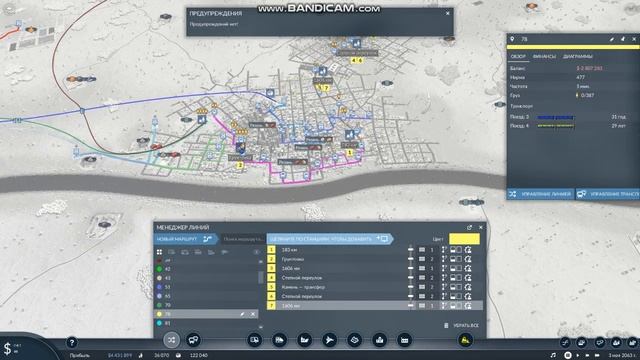Viewport: 640px width, 360px height.
Task: Open terminal selector for stop 2
Action: (x=427, y=259)
